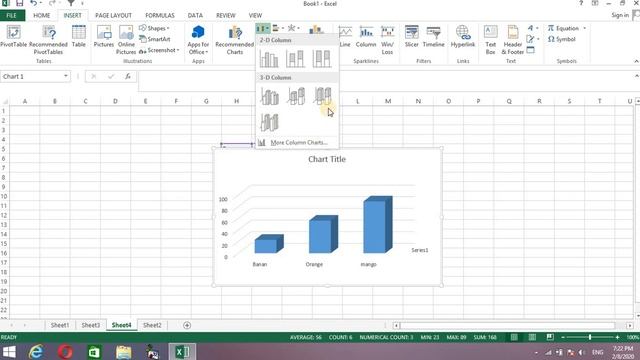
Task: Open the Screenshot dropdown
Action: (x=159, y=50)
